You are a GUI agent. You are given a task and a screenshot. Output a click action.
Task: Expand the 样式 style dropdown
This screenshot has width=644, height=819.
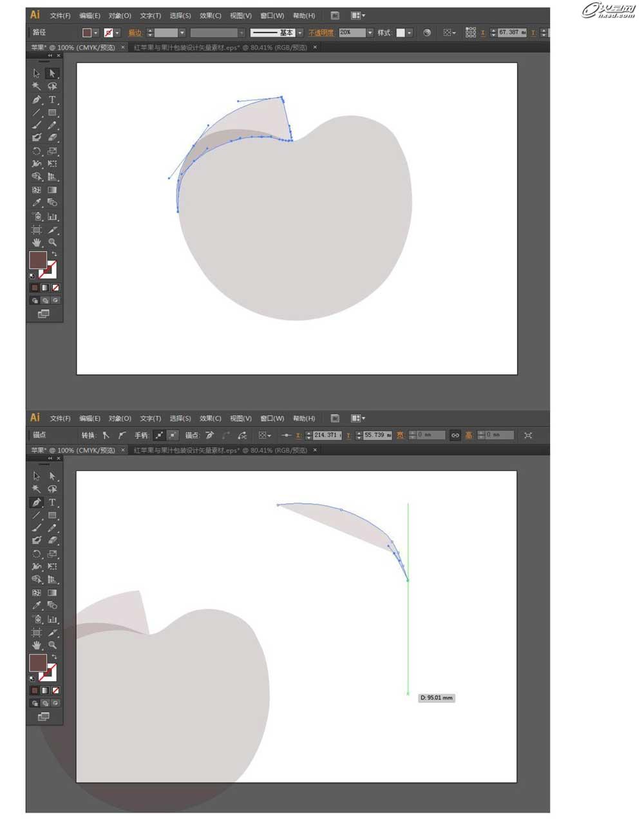(x=409, y=33)
